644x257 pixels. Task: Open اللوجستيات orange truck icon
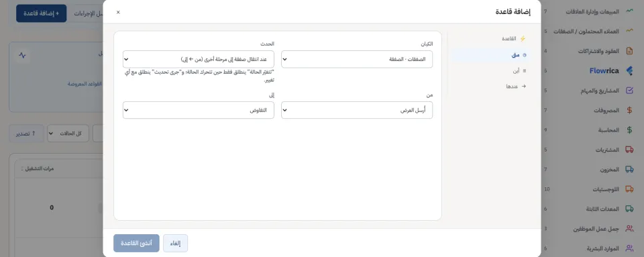(x=629, y=189)
